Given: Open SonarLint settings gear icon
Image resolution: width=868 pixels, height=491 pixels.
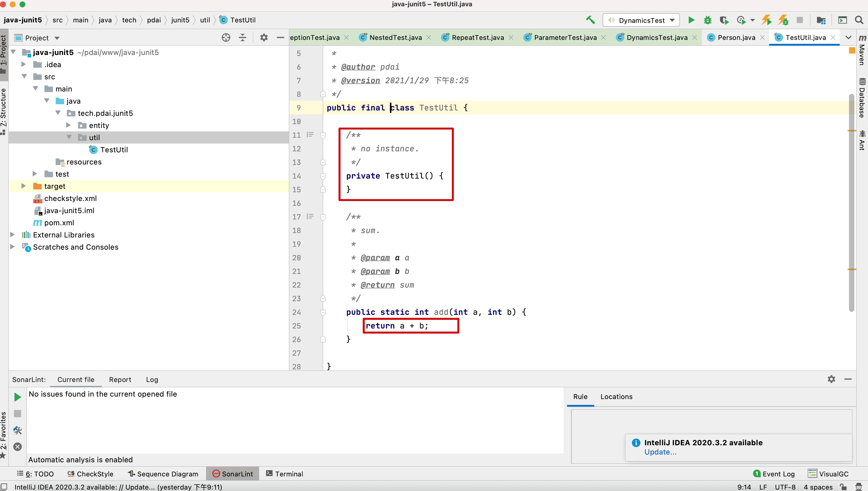Looking at the screenshot, I should 831,379.
